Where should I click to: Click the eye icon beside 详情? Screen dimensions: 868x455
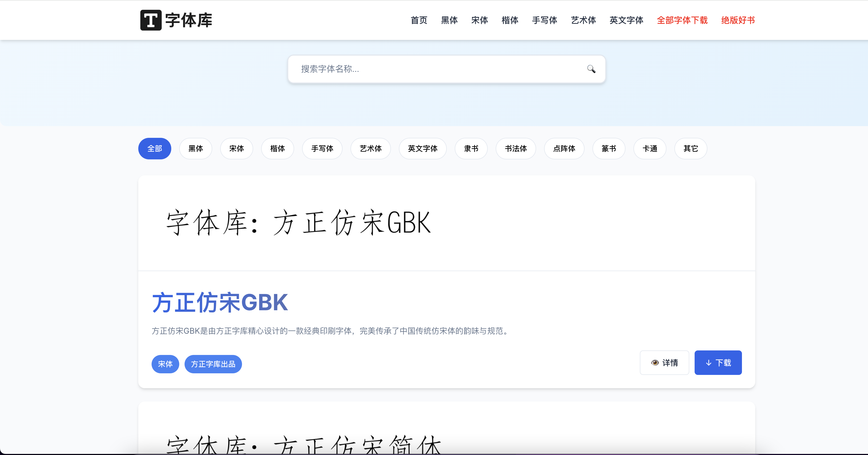point(655,362)
